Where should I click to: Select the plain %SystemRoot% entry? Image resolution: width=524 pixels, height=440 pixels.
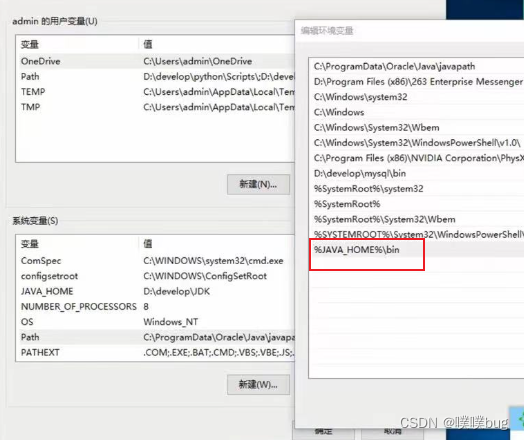click(416, 204)
